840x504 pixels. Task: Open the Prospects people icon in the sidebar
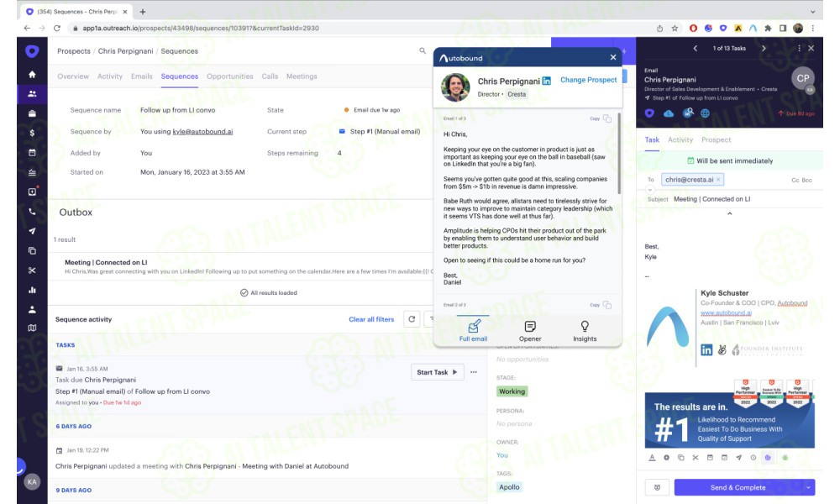(x=32, y=94)
